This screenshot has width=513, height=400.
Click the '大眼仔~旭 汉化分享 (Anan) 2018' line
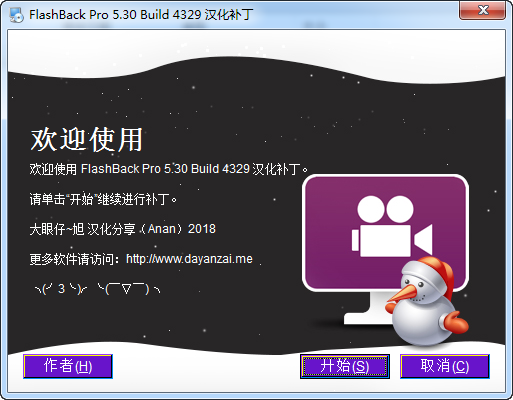[x=122, y=229]
